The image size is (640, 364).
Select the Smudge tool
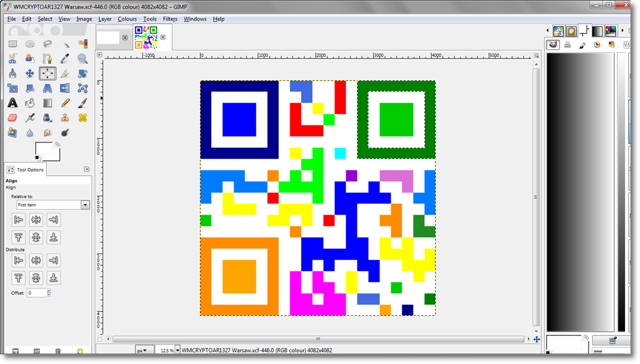(x=47, y=133)
